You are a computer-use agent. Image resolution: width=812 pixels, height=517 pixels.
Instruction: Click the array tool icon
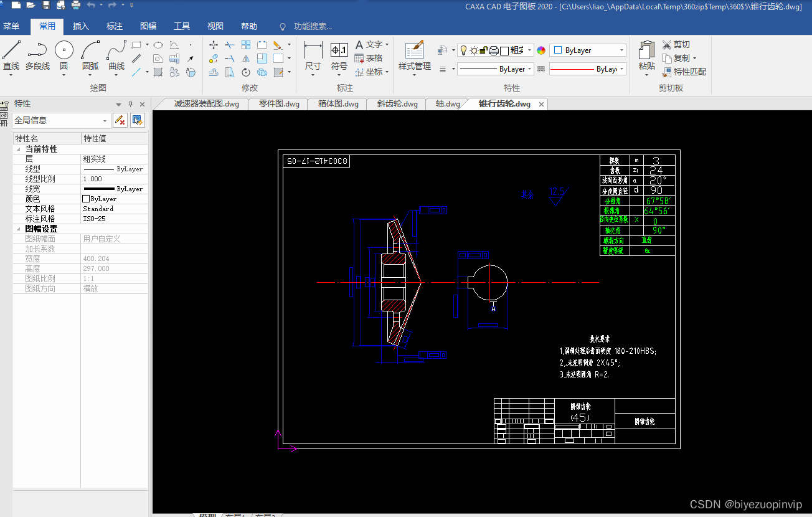click(246, 45)
